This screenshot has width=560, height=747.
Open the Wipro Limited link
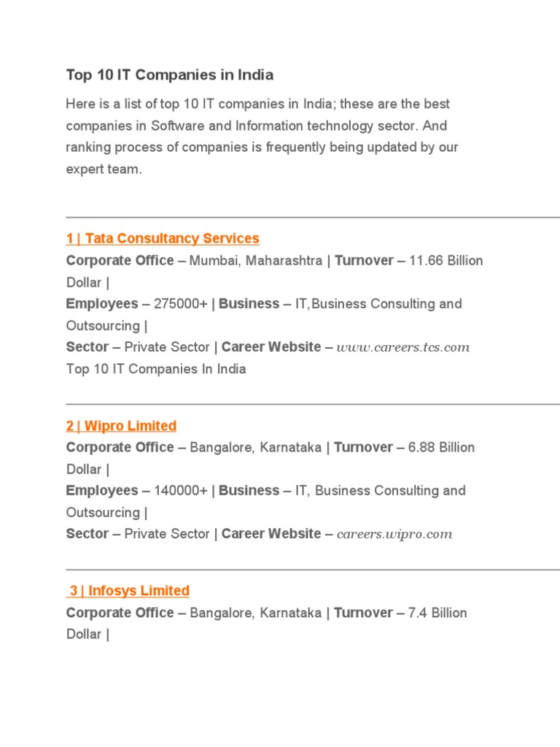click(121, 425)
